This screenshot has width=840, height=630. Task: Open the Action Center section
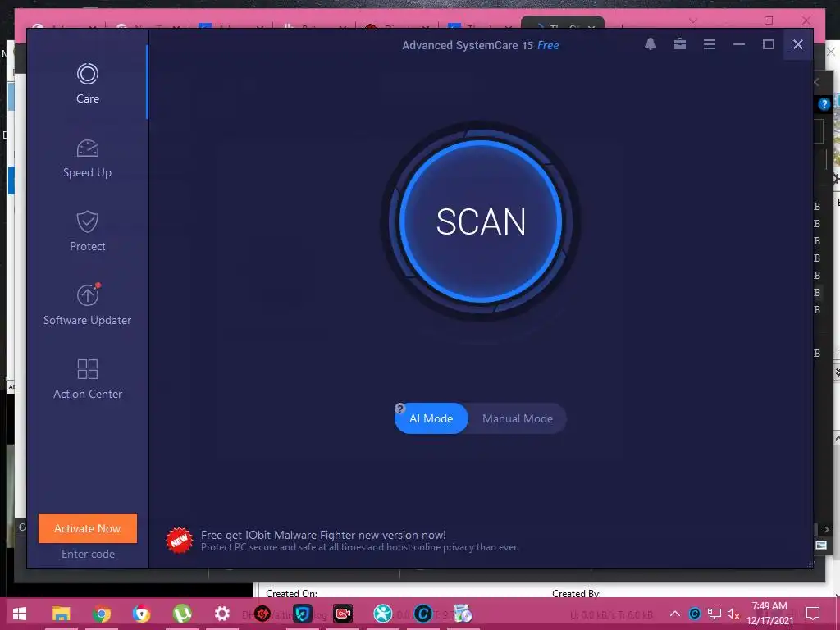87,379
